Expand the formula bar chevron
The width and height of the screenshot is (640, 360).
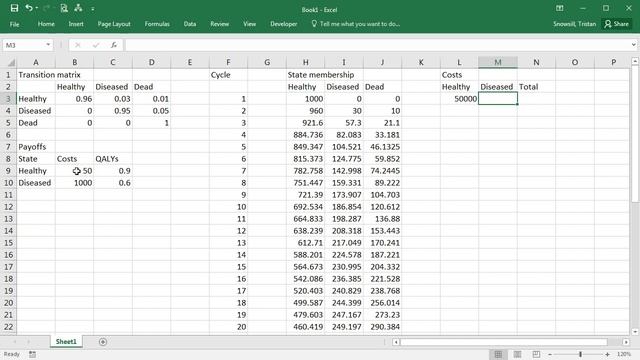coord(633,45)
